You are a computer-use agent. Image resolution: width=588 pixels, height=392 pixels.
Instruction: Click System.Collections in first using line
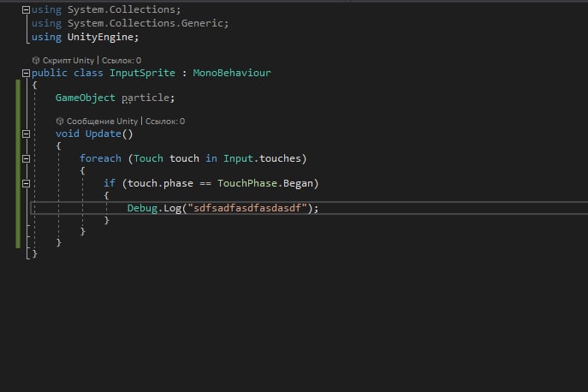point(122,9)
